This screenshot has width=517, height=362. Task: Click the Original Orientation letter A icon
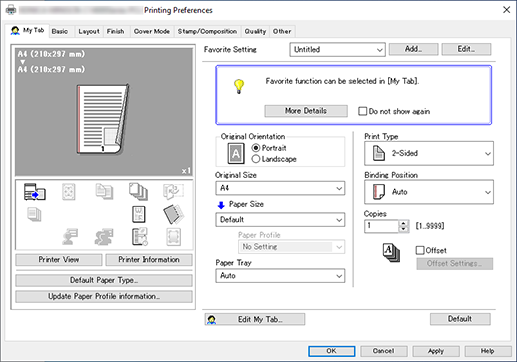point(236,153)
